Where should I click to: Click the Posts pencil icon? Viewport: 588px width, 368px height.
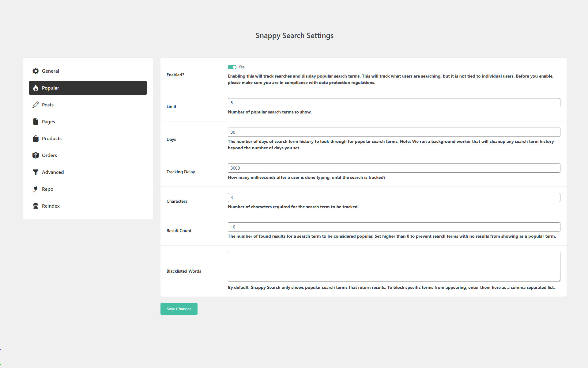tap(36, 105)
